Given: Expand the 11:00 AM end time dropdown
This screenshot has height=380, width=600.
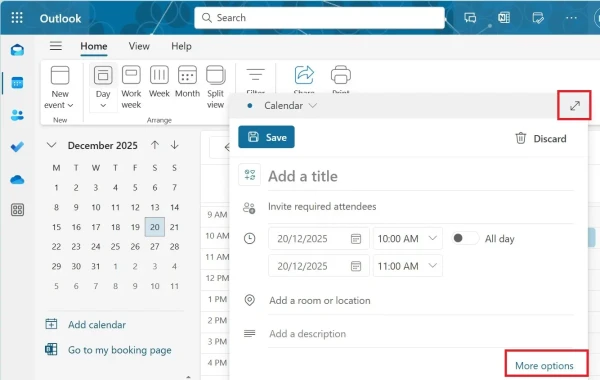Looking at the screenshot, I should pyautogui.click(x=432, y=266).
